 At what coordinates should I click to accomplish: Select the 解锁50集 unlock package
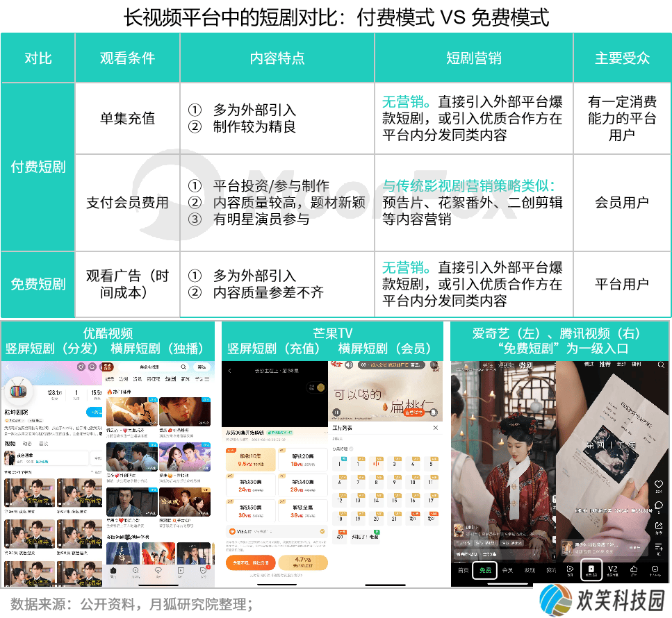click(250, 511)
